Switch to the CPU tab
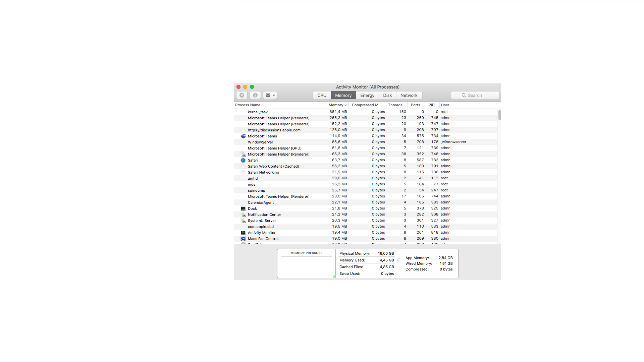The width and height of the screenshot is (644, 362). pos(322,95)
